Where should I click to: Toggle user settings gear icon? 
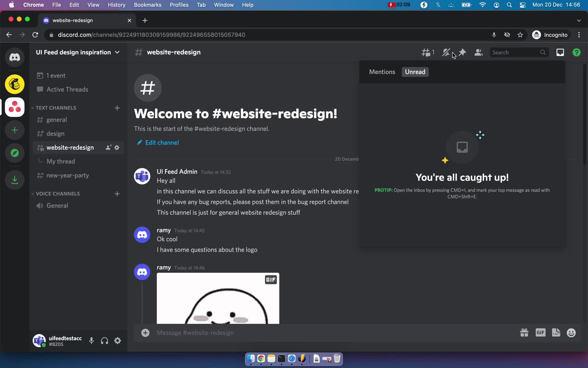click(118, 341)
